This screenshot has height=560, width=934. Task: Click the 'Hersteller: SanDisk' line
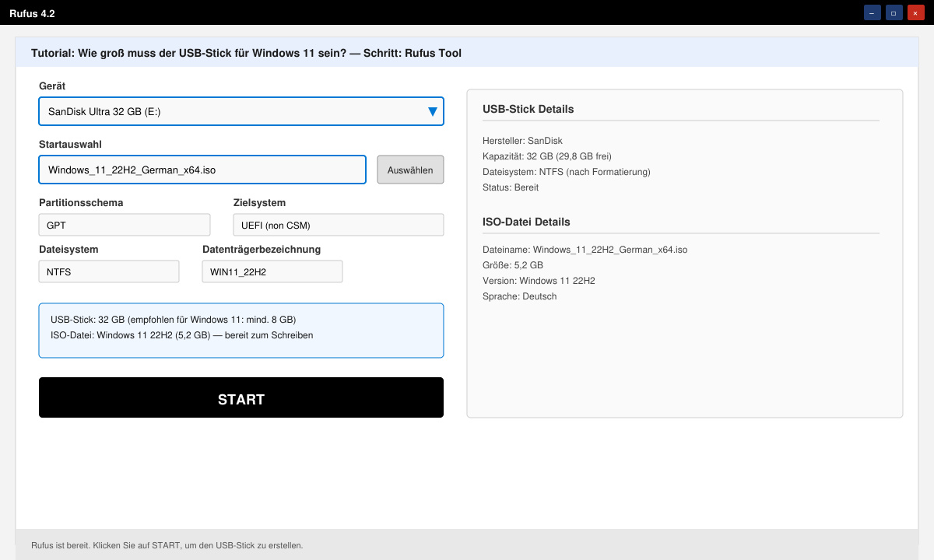[x=522, y=141]
